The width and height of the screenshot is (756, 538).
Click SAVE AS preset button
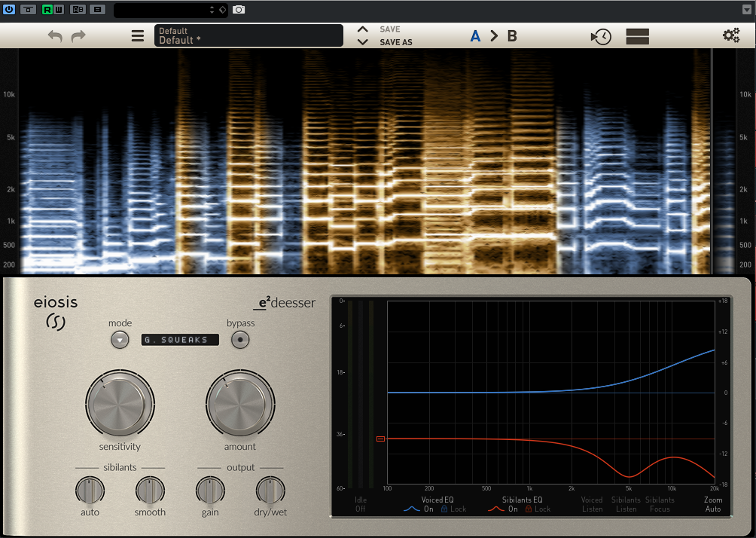pos(396,42)
